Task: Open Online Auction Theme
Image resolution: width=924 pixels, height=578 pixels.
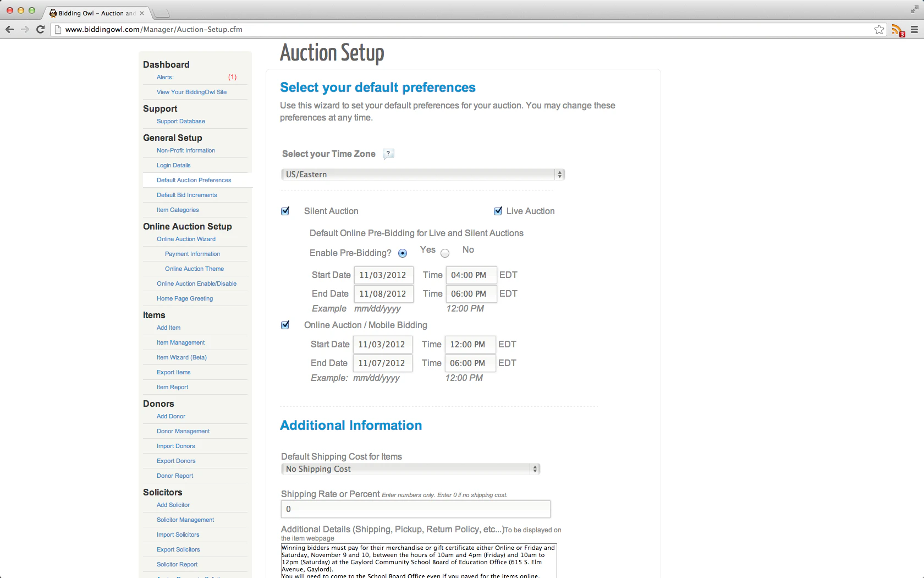Action: pyautogui.click(x=195, y=269)
